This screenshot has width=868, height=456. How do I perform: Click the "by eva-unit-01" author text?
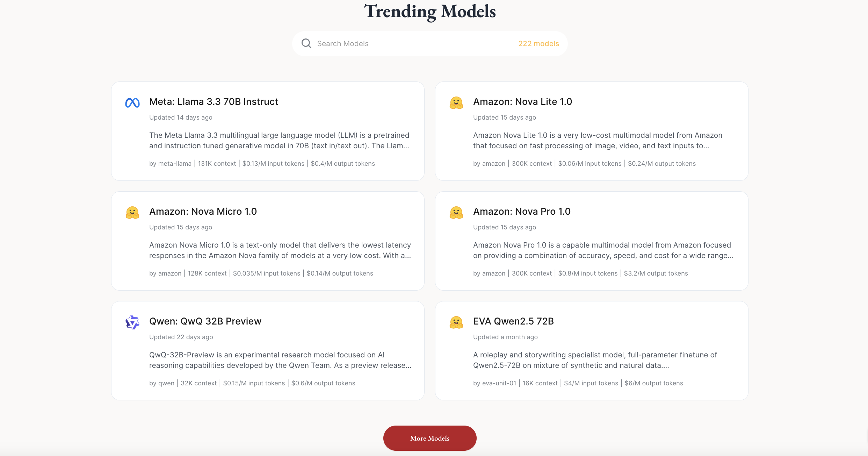pyautogui.click(x=494, y=383)
